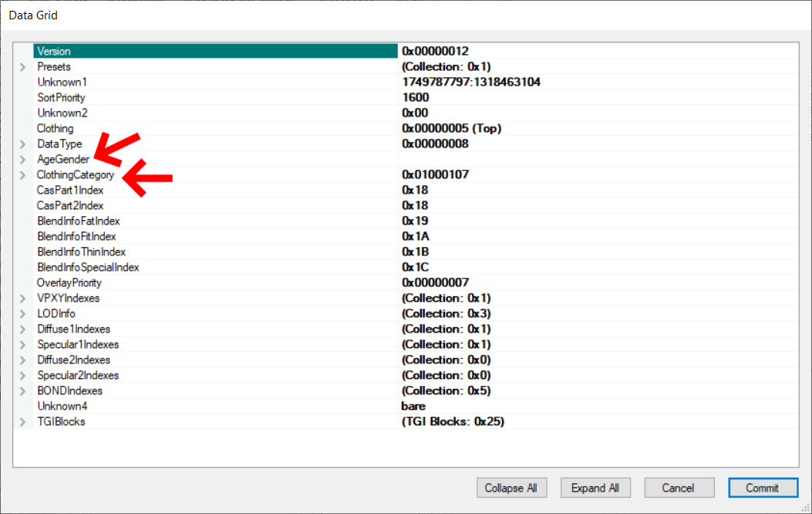Expand the TGIBlocks list

(22, 421)
